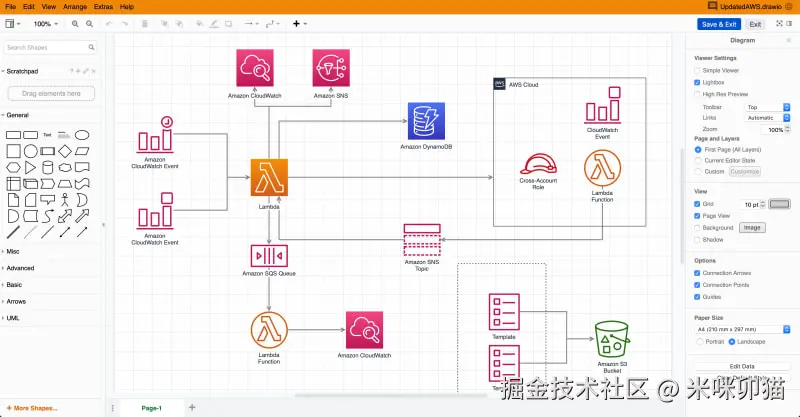This screenshot has width=800, height=417.
Task: Select the cloud shape in General palette
Action: (x=65, y=167)
